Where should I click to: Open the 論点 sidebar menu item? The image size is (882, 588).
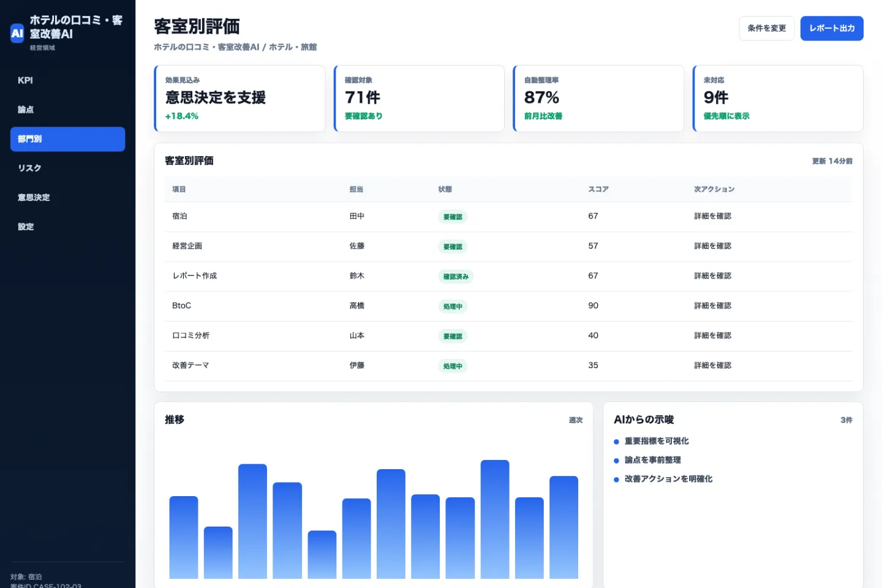pos(67,110)
